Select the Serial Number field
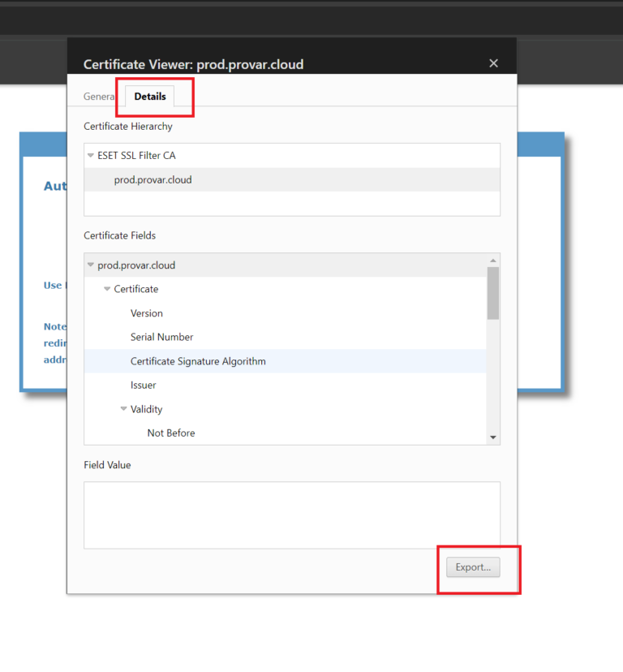This screenshot has height=672, width=623. [161, 337]
